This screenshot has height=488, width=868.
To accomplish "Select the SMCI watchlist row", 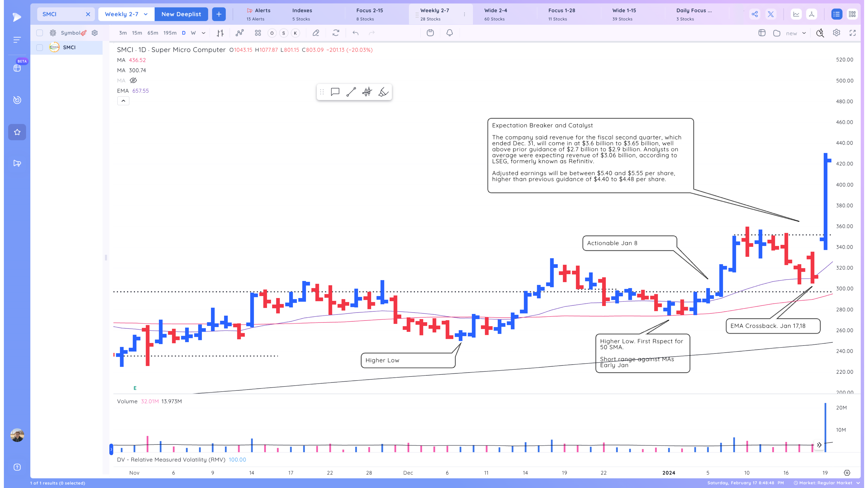I will (x=66, y=48).
